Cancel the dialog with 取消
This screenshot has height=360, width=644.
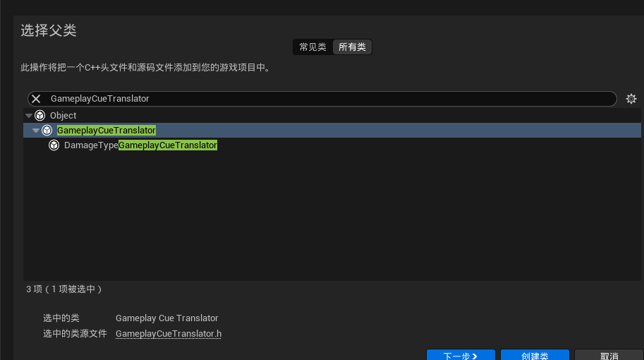[x=609, y=356]
